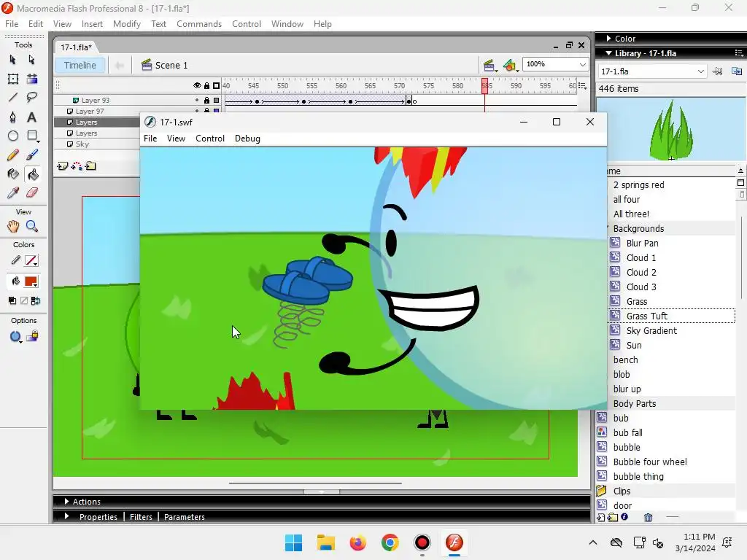Click No Color icon
Screen dimensions: 747x560
click(24, 300)
